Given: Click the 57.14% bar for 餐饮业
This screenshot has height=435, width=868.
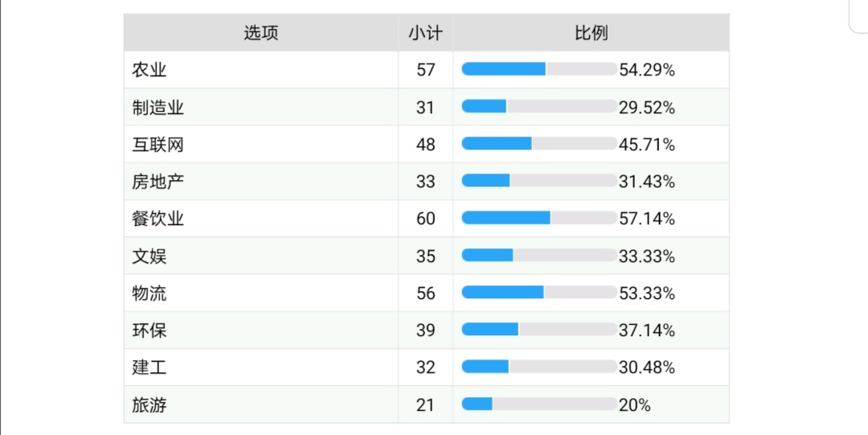Looking at the screenshot, I should coord(539,218).
